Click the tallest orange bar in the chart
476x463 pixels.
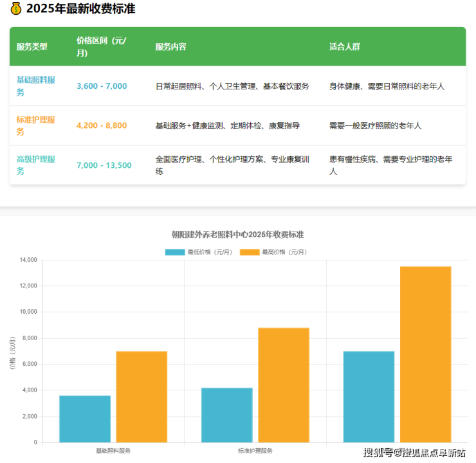coord(425,354)
